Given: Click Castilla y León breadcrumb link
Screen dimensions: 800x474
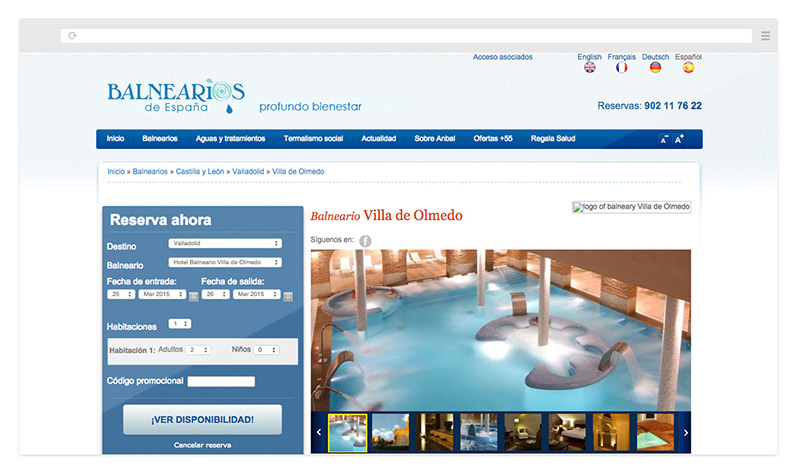Looking at the screenshot, I should pyautogui.click(x=200, y=171).
